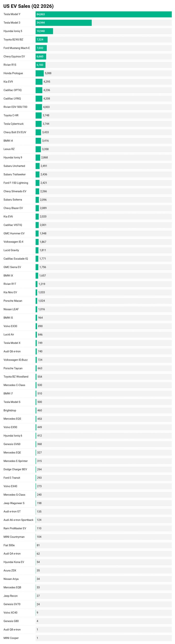Click the Audi A6 e-tron Sportback label
The width and height of the screenshot is (175, 644).
pyautogui.click(x=18, y=520)
